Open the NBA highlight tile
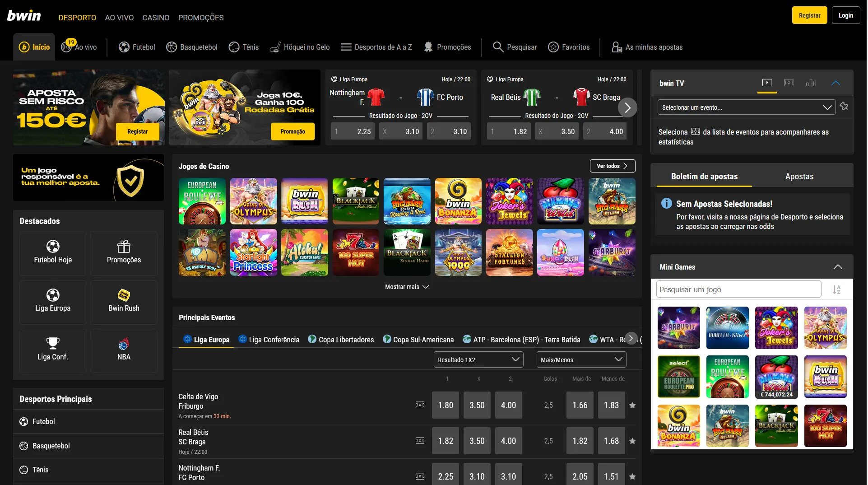Viewport: 868px width, 485px height. 124,351
